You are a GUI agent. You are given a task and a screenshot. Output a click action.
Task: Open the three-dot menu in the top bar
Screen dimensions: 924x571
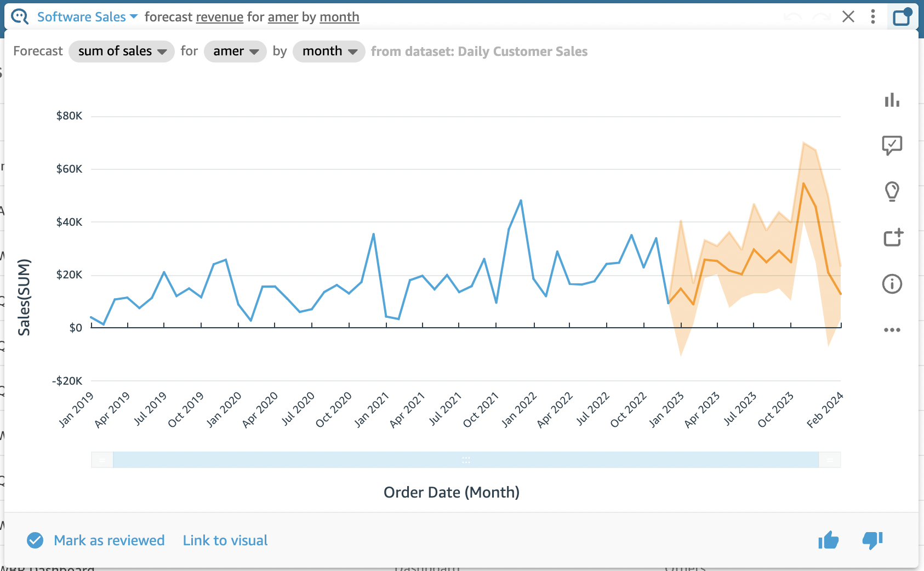(x=874, y=16)
